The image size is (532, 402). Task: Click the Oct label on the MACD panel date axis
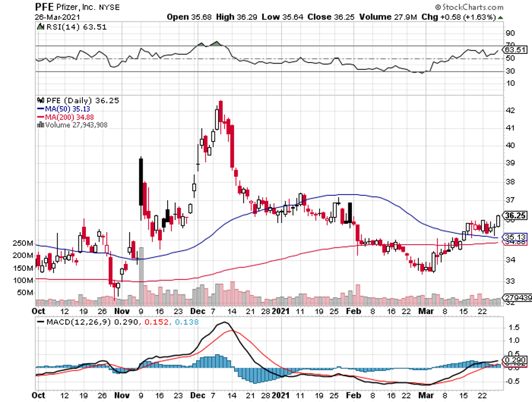[38, 395]
